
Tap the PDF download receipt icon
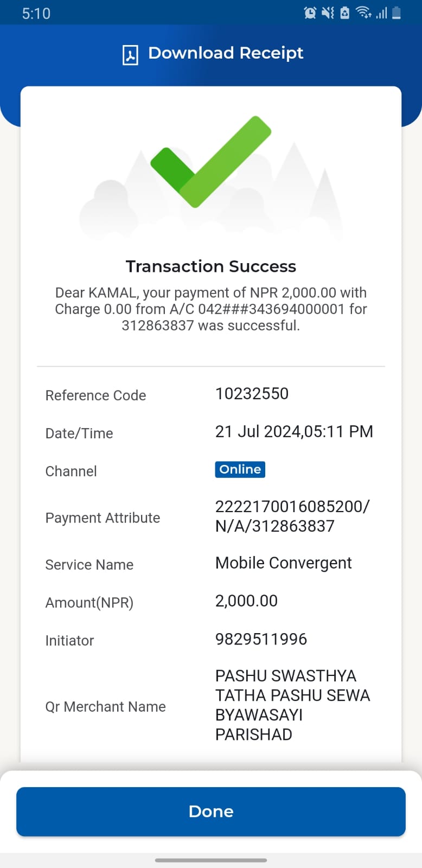pos(130,55)
